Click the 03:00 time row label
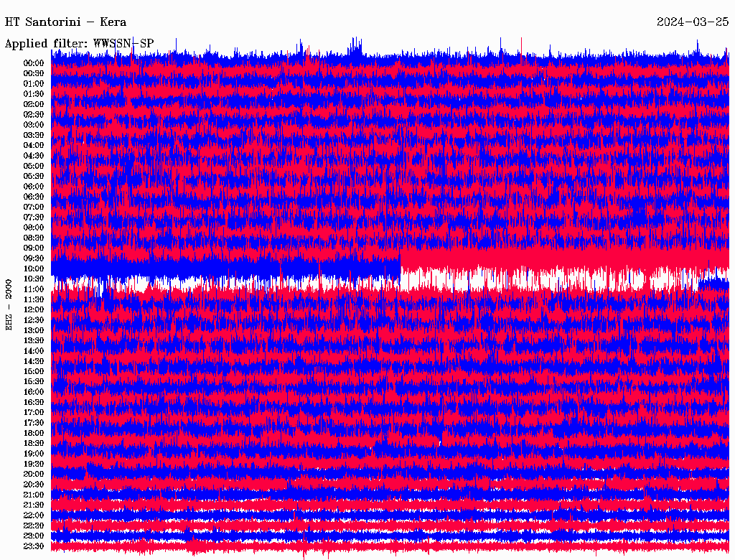The width and height of the screenshot is (735, 560). [x=34, y=125]
